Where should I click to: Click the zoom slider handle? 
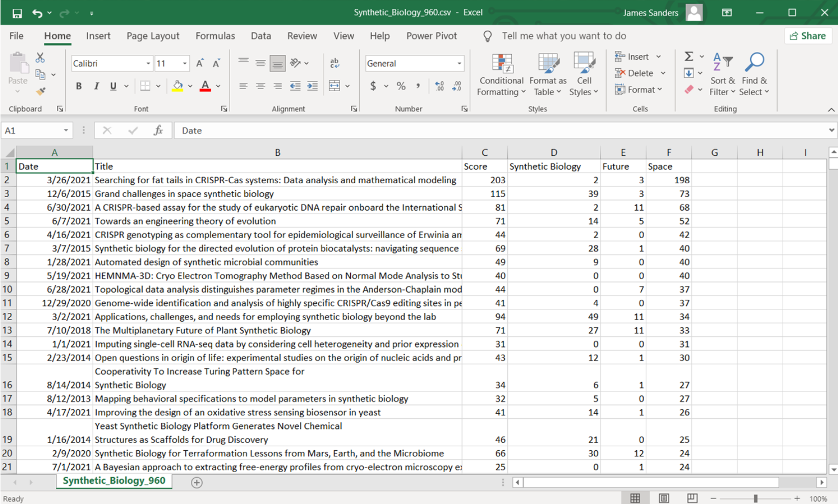[x=756, y=499]
